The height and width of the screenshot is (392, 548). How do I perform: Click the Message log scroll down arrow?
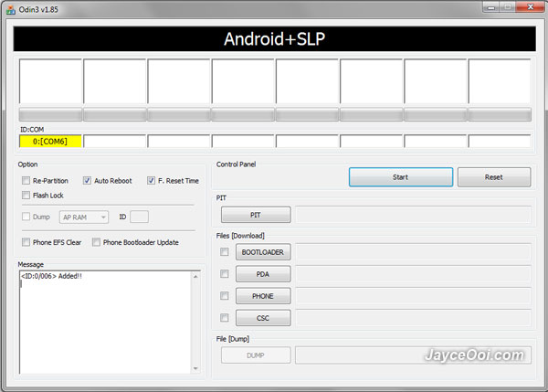point(195,368)
